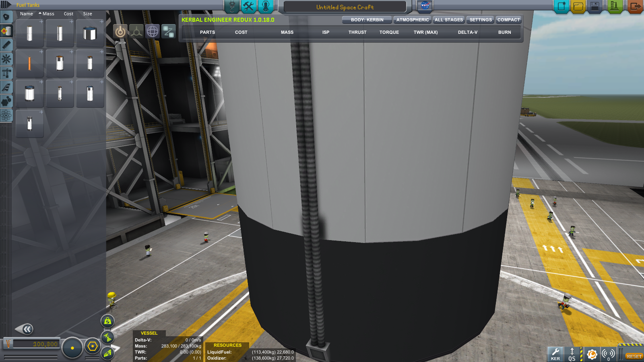Open Kerbal Engineer SETTINGS
644x362 pixels.
pyautogui.click(x=481, y=20)
